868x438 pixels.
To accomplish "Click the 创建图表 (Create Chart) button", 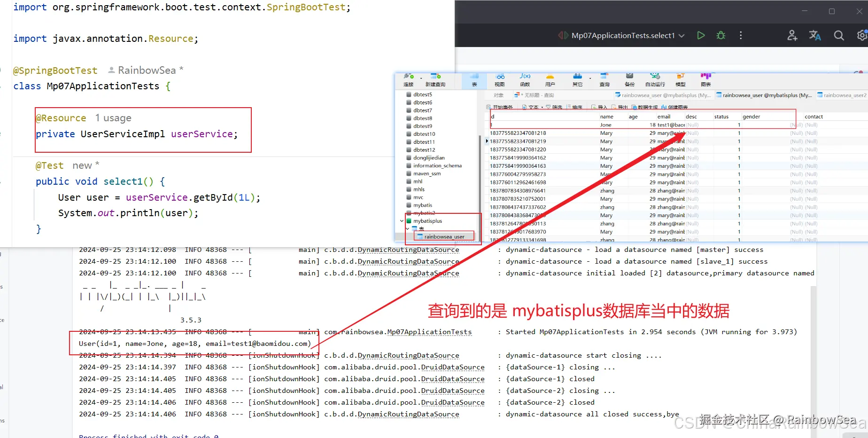I will (674, 107).
